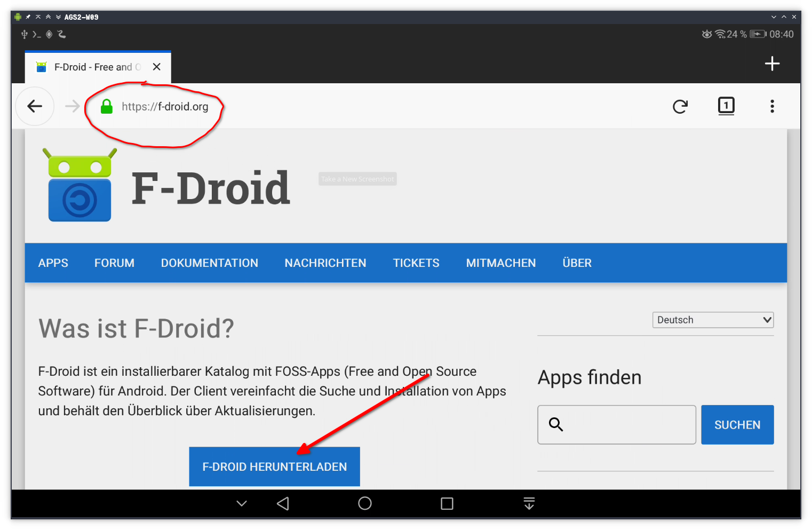Image resolution: width=812 pixels, height=530 pixels.
Task: Select the F-Droid - Free and Open tab
Action: click(x=98, y=67)
